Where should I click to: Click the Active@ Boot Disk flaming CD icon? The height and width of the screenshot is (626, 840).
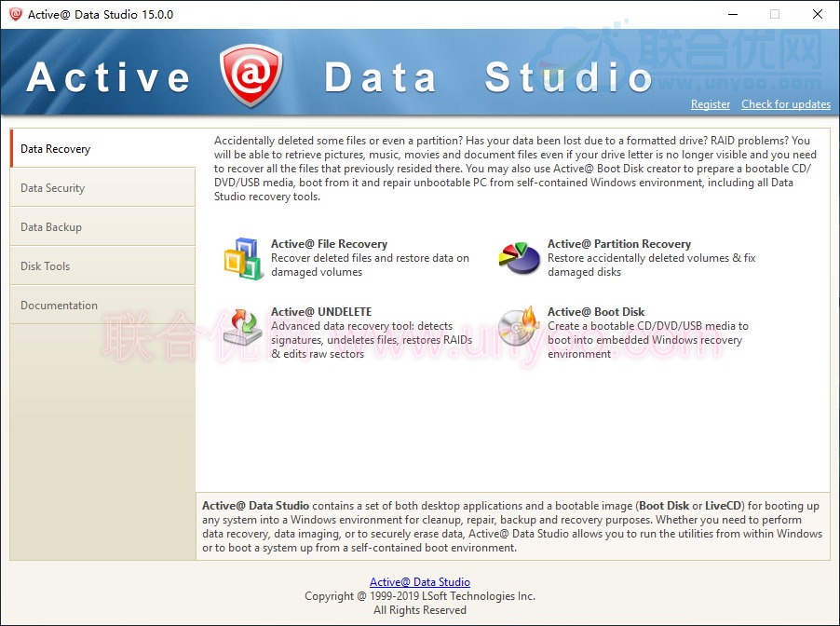coord(519,326)
